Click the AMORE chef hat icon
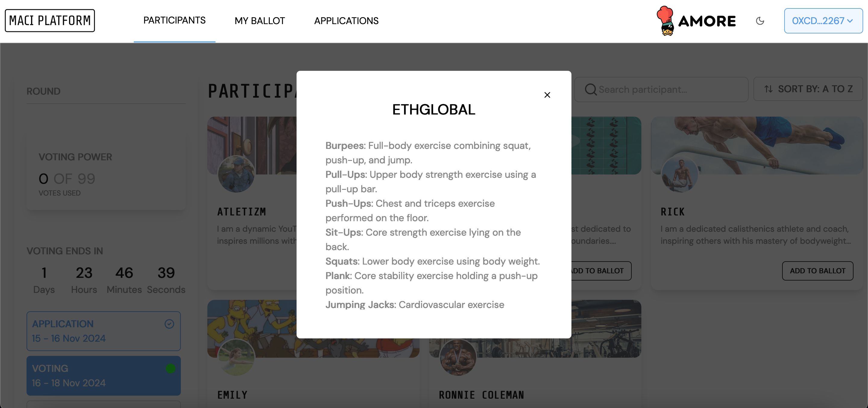The height and width of the screenshot is (408, 868). (x=666, y=20)
